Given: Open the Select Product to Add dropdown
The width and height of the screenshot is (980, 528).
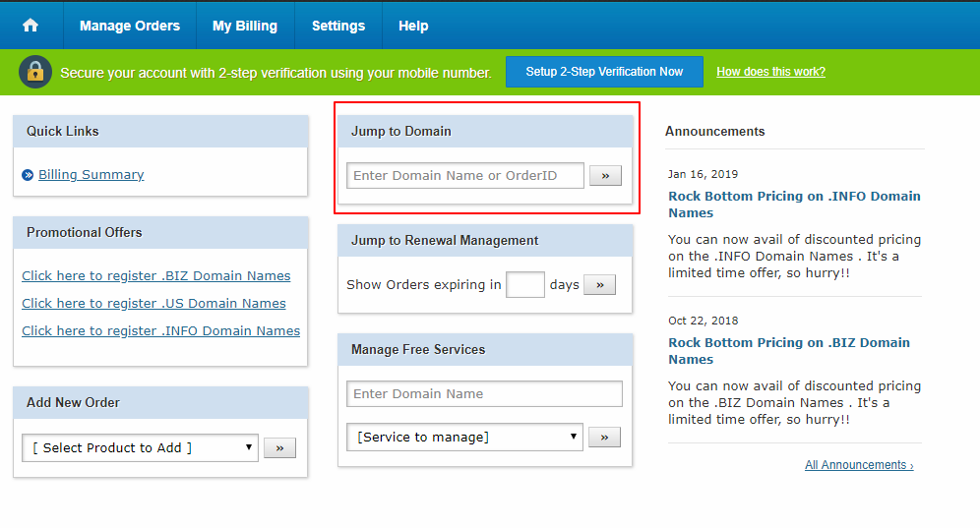Looking at the screenshot, I should pos(140,447).
